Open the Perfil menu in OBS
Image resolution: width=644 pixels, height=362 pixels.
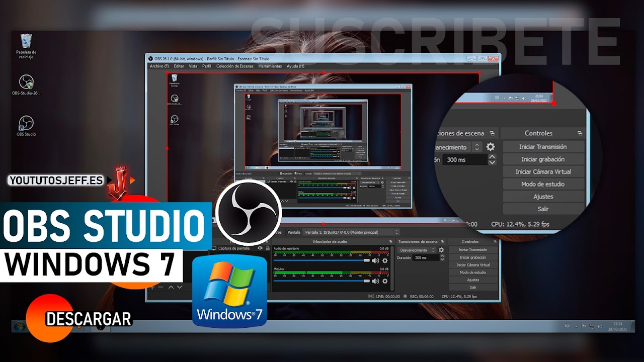(207, 66)
